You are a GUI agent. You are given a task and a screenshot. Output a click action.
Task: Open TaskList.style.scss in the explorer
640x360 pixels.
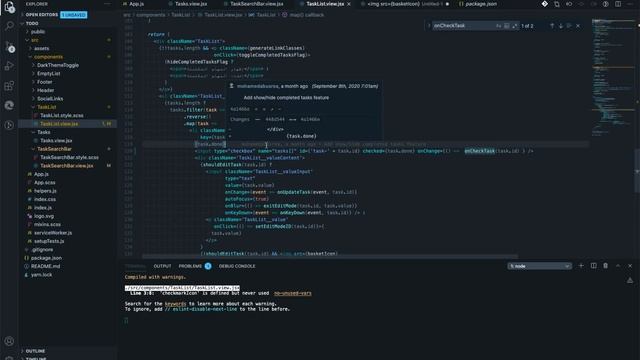[x=62, y=116]
